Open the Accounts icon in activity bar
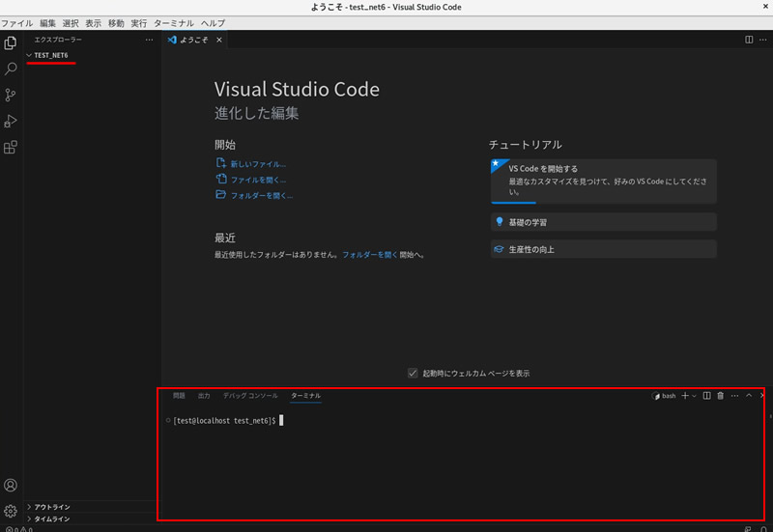This screenshot has width=773, height=532. tap(11, 486)
